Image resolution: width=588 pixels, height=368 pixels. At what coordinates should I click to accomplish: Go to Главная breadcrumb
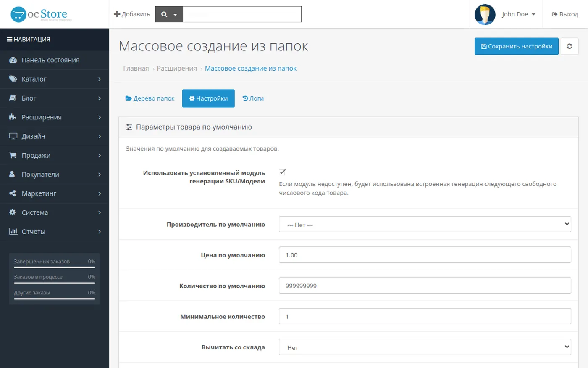(136, 68)
